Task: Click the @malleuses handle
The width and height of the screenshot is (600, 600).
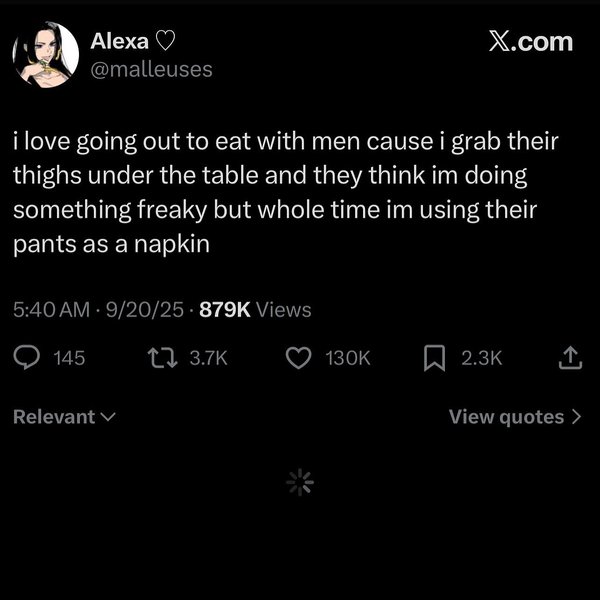Action: click(x=151, y=69)
